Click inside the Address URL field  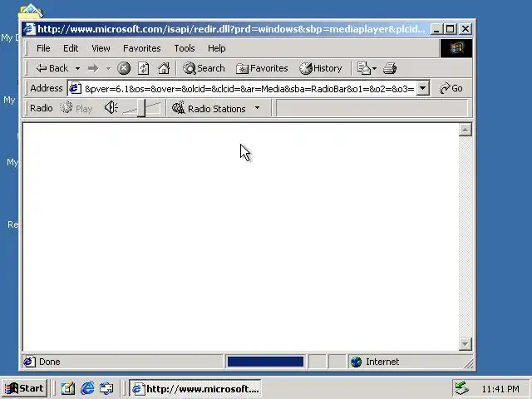249,89
